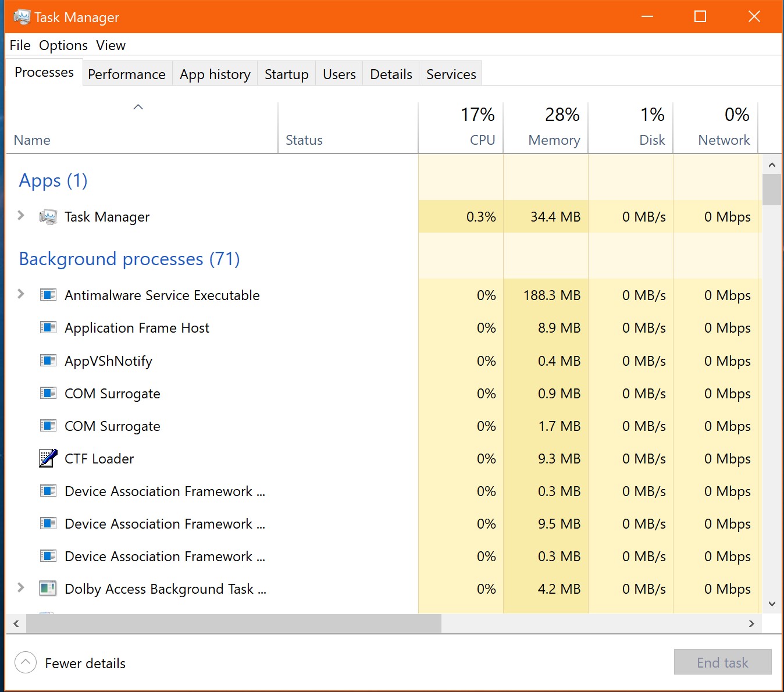
Task: Select the Processes tab
Action: point(44,72)
